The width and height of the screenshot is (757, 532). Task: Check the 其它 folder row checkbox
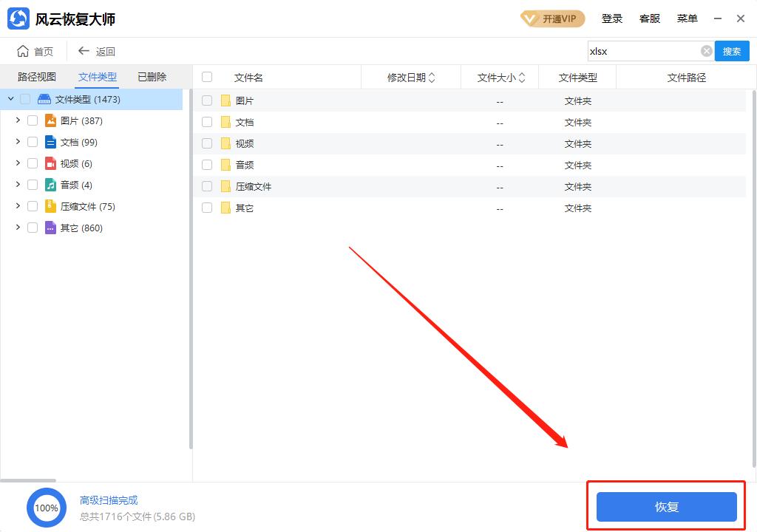point(207,208)
